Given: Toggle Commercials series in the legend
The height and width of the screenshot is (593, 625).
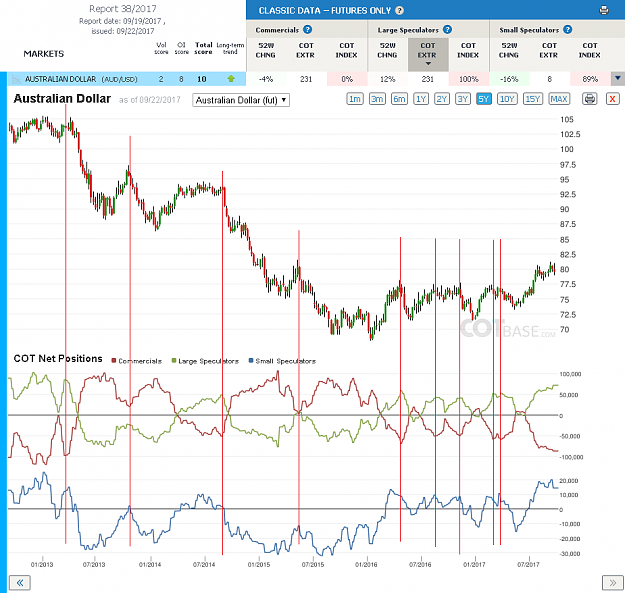Looking at the screenshot, I should point(136,361).
